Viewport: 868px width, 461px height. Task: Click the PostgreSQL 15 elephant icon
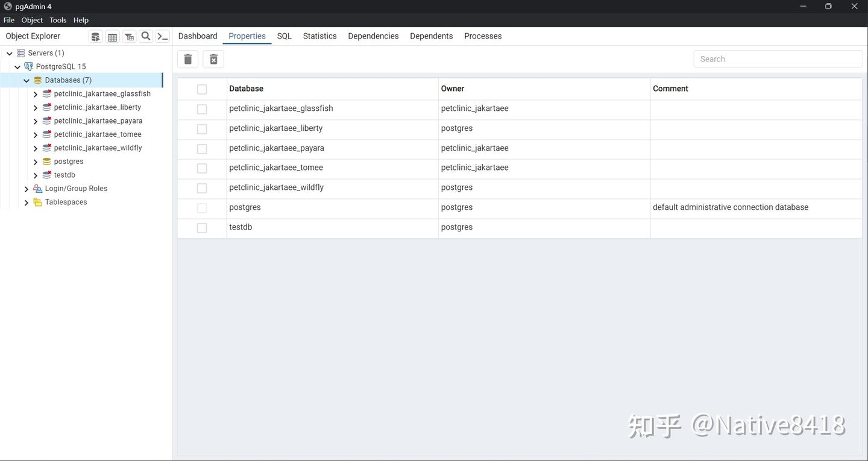pos(29,66)
